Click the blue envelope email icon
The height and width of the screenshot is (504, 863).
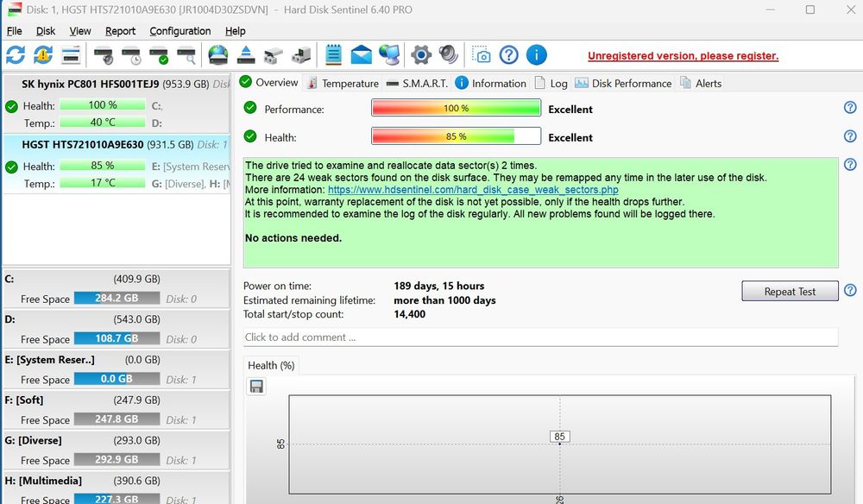coord(361,55)
